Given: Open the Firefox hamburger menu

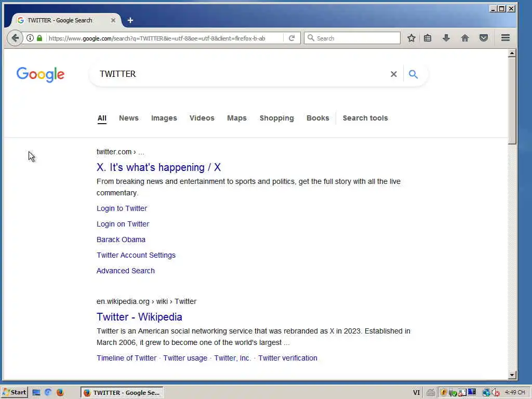Looking at the screenshot, I should click(x=506, y=38).
